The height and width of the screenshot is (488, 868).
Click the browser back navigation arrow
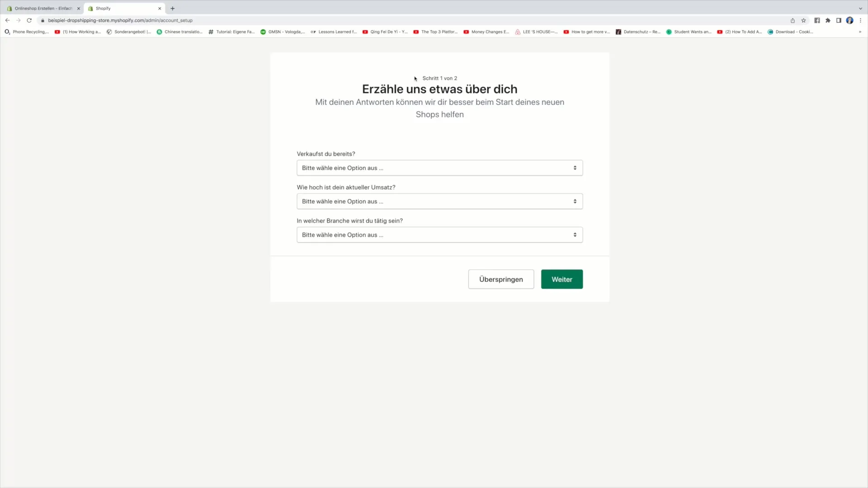[7, 20]
